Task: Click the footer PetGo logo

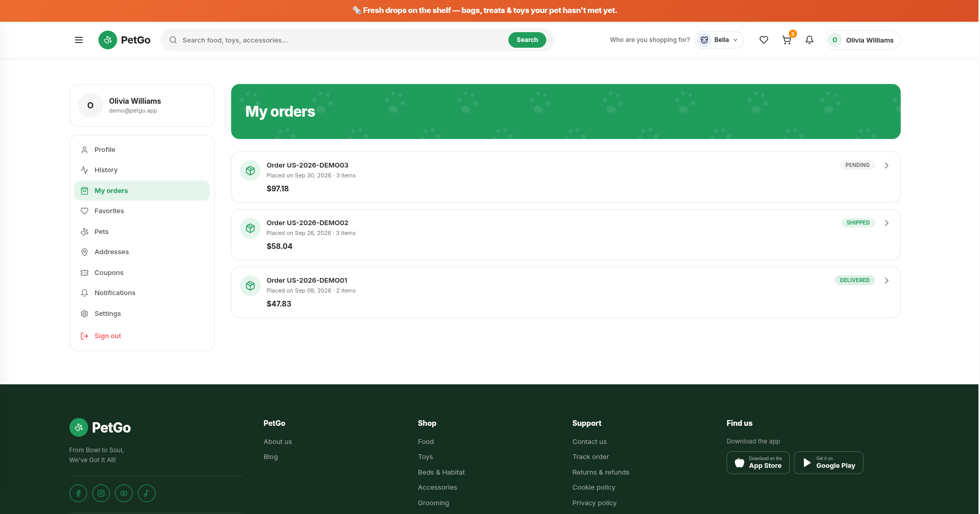Action: point(100,427)
